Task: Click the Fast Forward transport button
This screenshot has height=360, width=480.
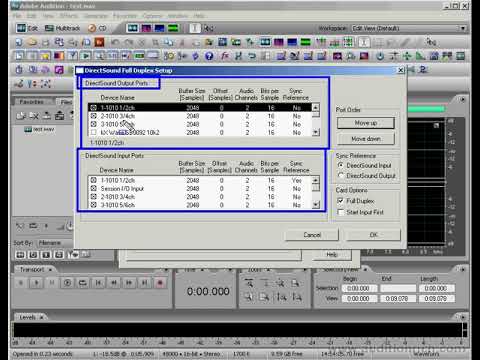Action: pos(129,283)
